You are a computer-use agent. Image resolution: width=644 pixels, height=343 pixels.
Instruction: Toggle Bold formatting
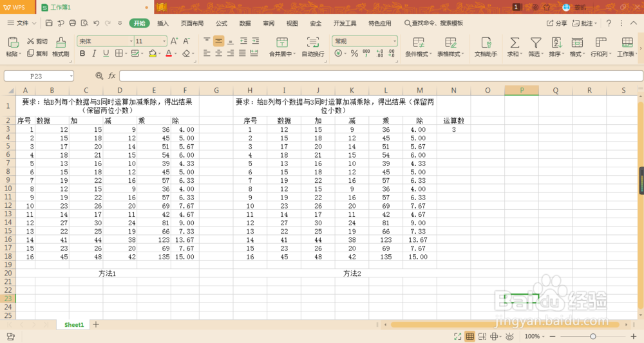tap(82, 53)
